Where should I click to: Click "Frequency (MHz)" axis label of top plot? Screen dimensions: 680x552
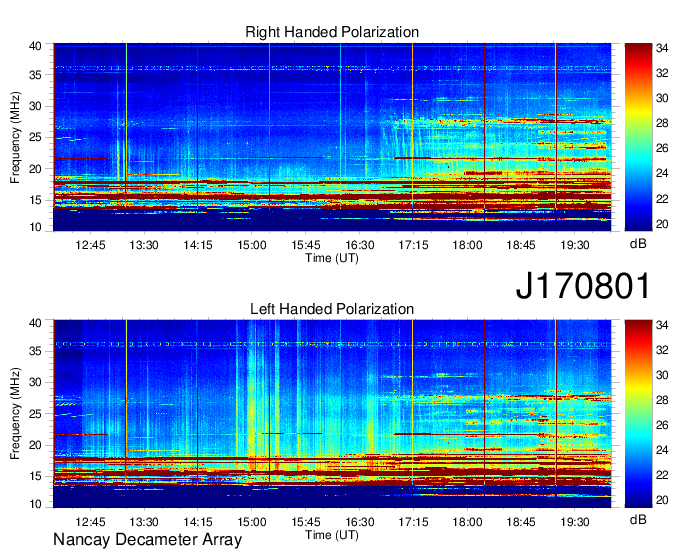point(15,137)
